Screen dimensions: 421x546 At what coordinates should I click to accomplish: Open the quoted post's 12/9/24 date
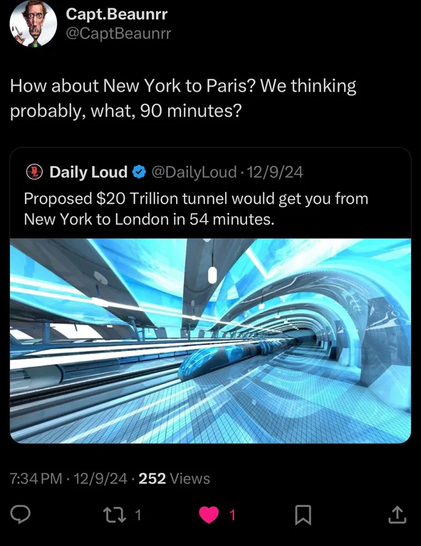tap(275, 172)
